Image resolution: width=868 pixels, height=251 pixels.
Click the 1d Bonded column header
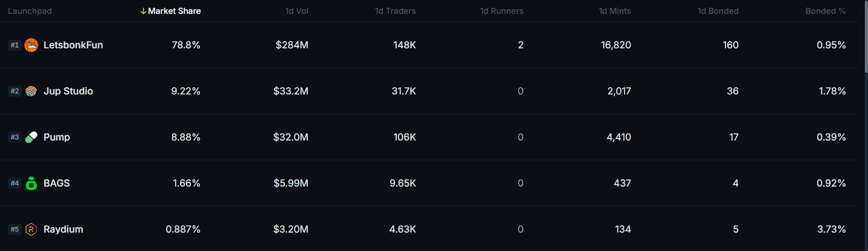pyautogui.click(x=718, y=11)
